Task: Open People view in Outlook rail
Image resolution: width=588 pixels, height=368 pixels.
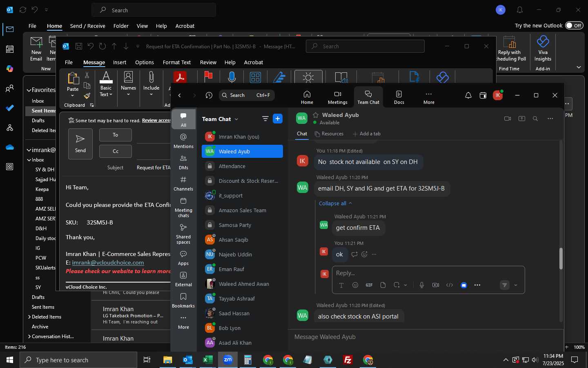Action: [x=10, y=88]
